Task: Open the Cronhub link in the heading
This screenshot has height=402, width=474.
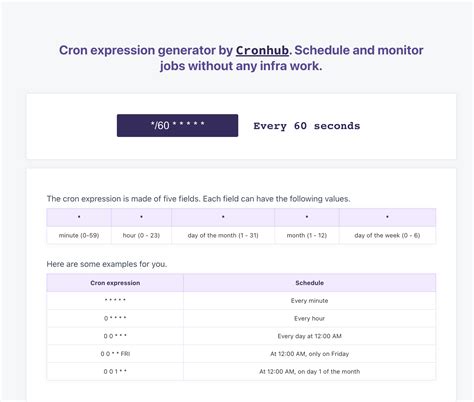Action: [262, 51]
